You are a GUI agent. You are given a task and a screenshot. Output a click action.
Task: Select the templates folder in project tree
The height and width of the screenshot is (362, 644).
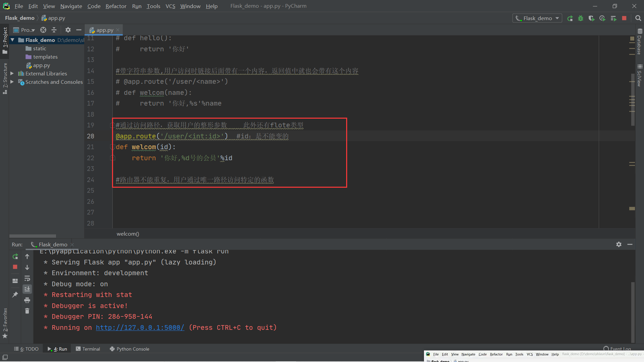[x=45, y=57]
